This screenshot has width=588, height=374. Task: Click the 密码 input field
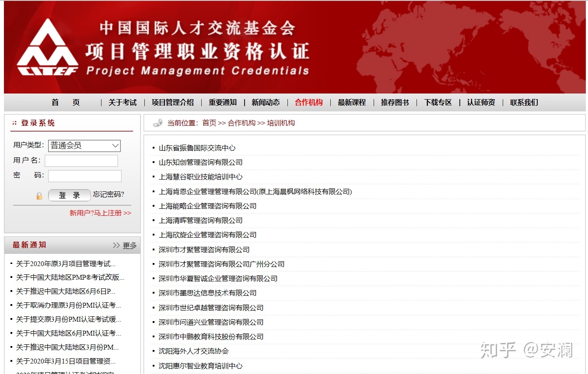pos(85,176)
